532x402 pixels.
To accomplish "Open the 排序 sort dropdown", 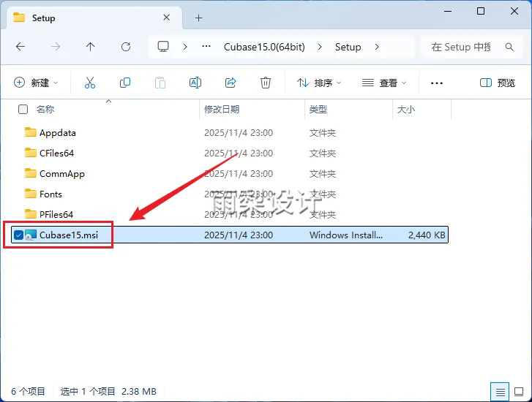I will [319, 83].
